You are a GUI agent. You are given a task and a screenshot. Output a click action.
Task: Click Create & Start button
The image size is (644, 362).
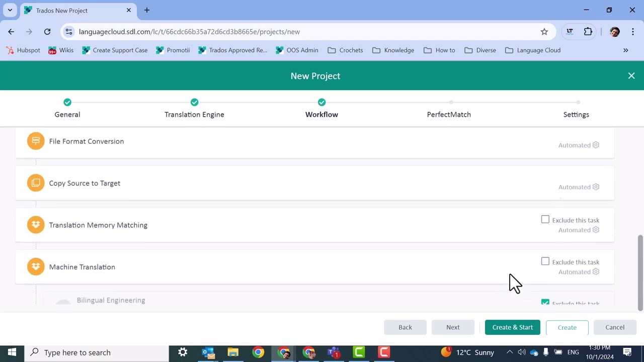point(512,327)
